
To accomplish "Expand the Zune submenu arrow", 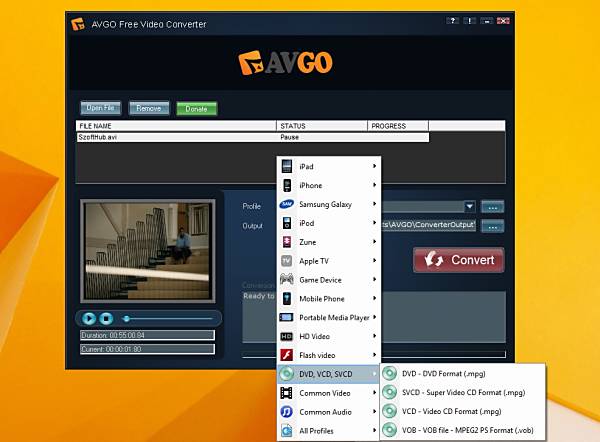I will (x=374, y=241).
